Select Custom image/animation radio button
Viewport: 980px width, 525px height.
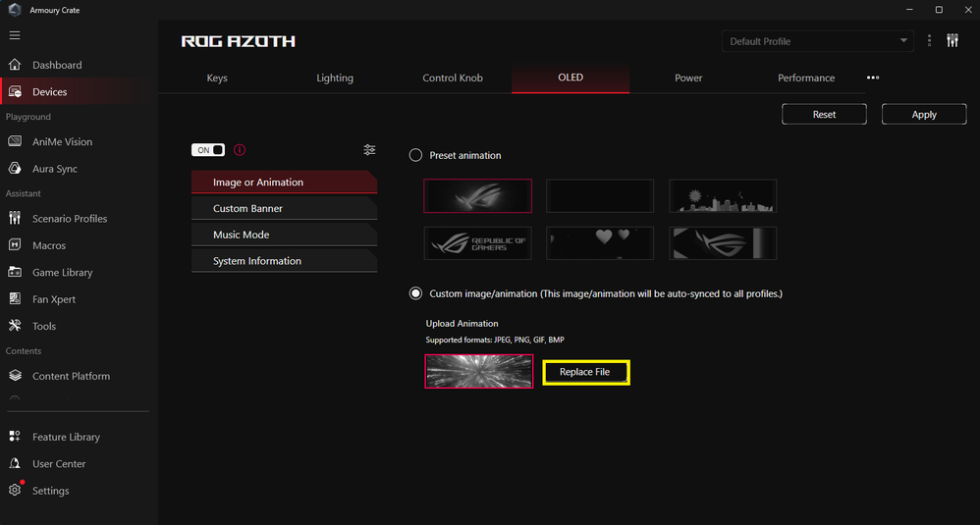pyautogui.click(x=415, y=293)
